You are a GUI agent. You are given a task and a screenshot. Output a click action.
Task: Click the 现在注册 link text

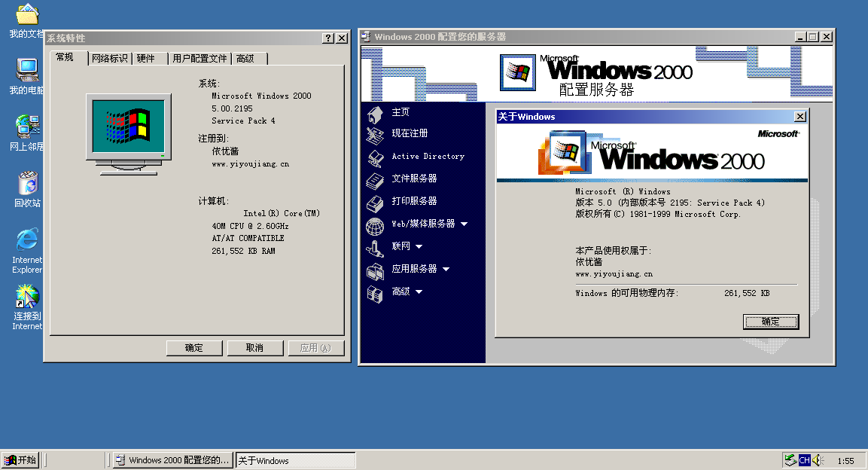point(410,133)
